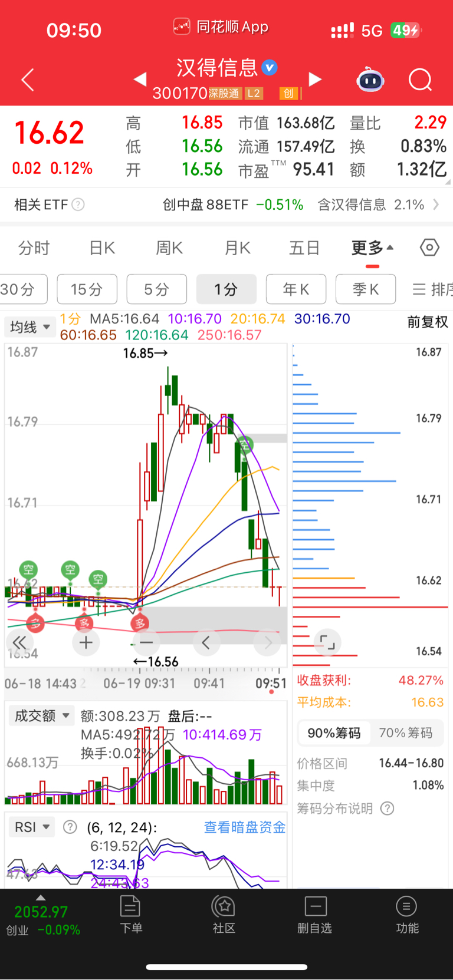
Task: Tap 价格区间 16.44-16.80 value
Action: tap(411, 763)
